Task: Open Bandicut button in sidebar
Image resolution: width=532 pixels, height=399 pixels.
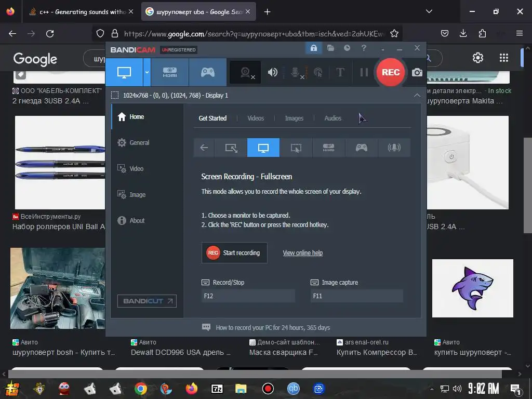Action: 147,301
